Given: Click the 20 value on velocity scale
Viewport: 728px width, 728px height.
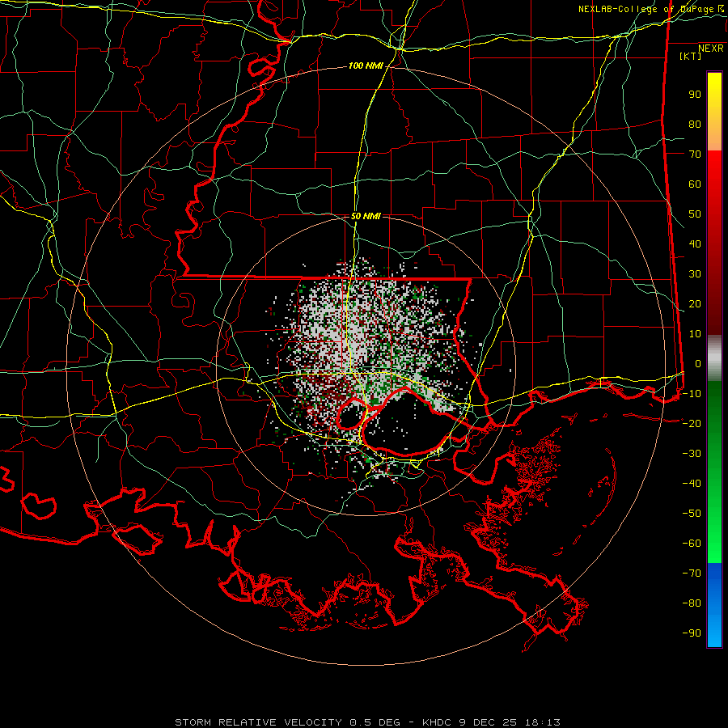Looking at the screenshot, I should (695, 304).
